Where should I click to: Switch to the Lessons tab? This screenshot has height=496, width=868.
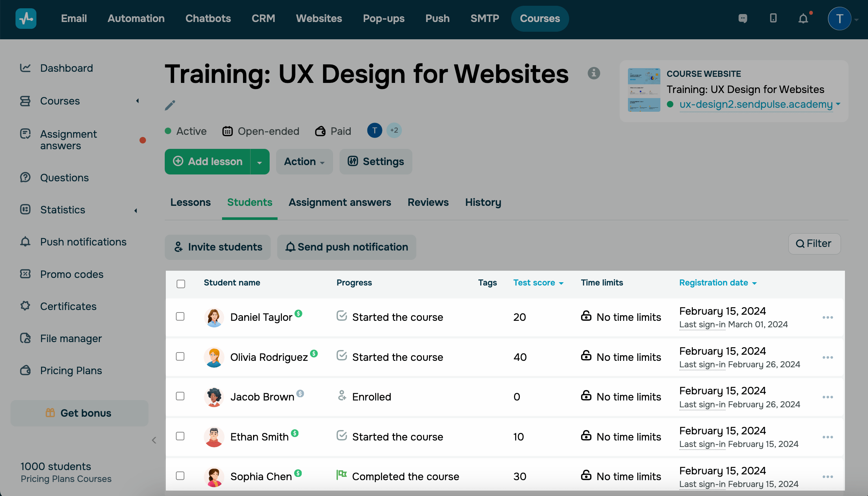tap(190, 202)
